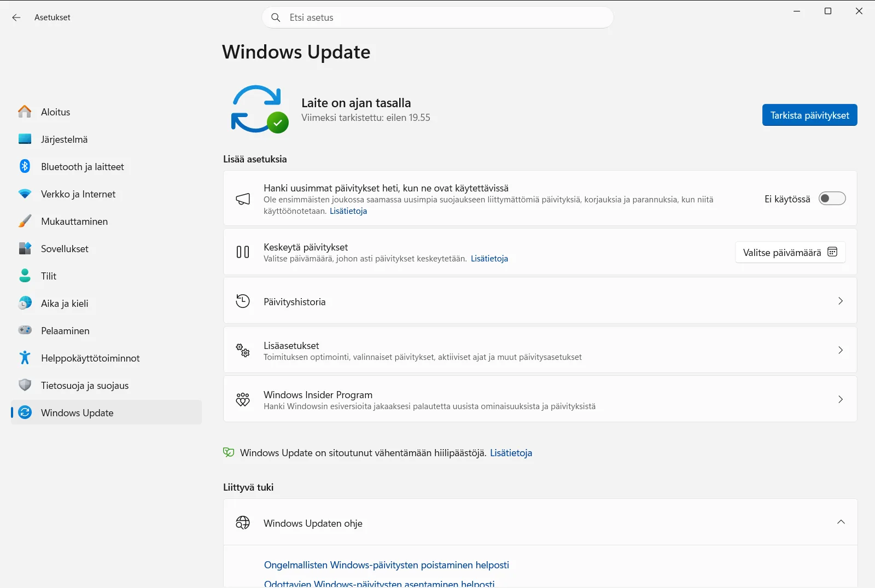Click the Windows Insider Program hearts icon
875x588 pixels.
(x=243, y=399)
